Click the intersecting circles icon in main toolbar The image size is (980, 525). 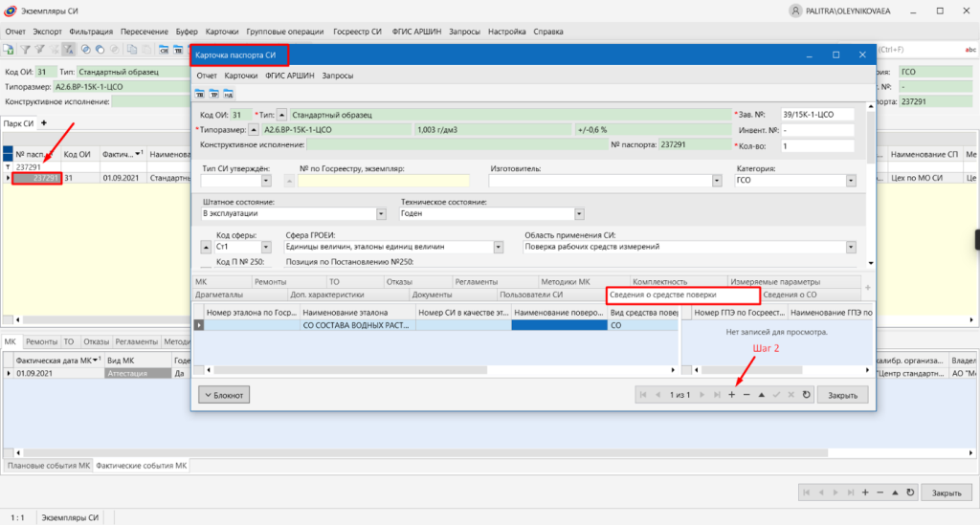pos(85,50)
